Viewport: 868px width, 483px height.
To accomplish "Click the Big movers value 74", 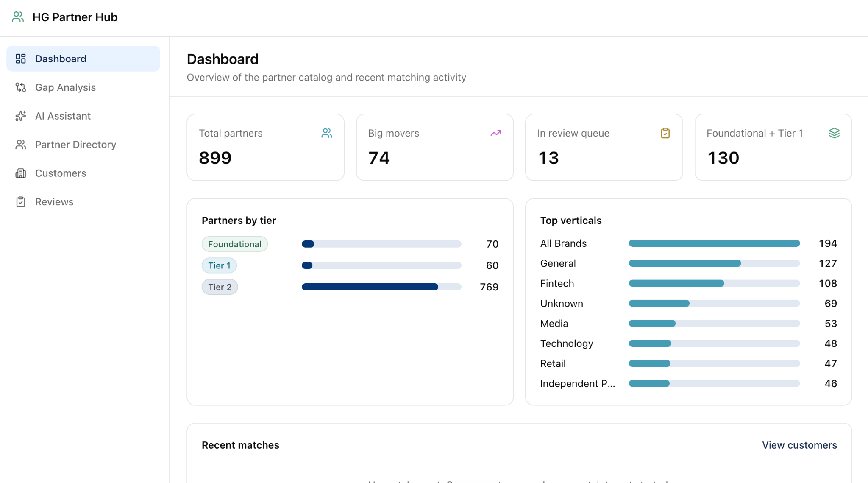I will tap(379, 158).
